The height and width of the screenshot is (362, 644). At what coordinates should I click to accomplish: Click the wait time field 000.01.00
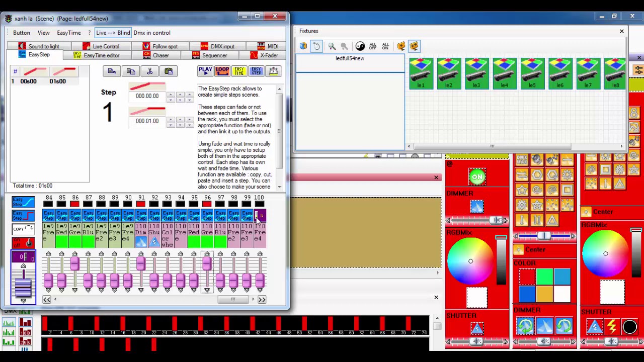[x=147, y=121]
